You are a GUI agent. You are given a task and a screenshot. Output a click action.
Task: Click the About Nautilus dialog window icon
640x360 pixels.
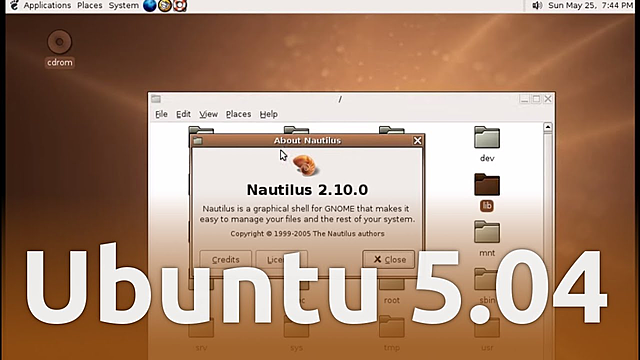(198, 140)
